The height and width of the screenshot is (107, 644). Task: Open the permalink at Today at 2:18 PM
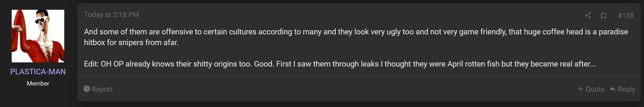click(111, 15)
